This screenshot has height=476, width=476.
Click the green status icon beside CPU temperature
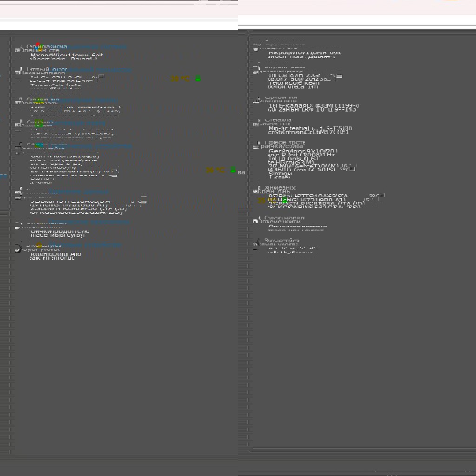pos(198,79)
